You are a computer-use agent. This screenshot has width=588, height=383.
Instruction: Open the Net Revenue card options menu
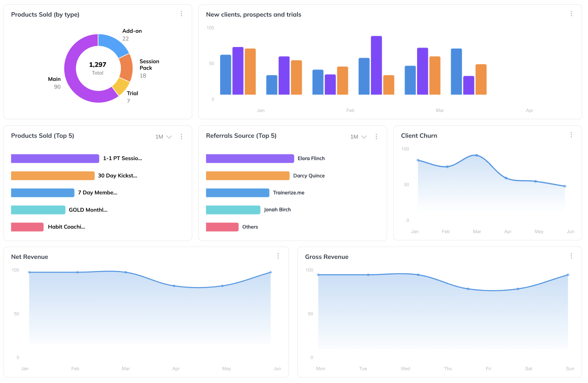tap(278, 256)
